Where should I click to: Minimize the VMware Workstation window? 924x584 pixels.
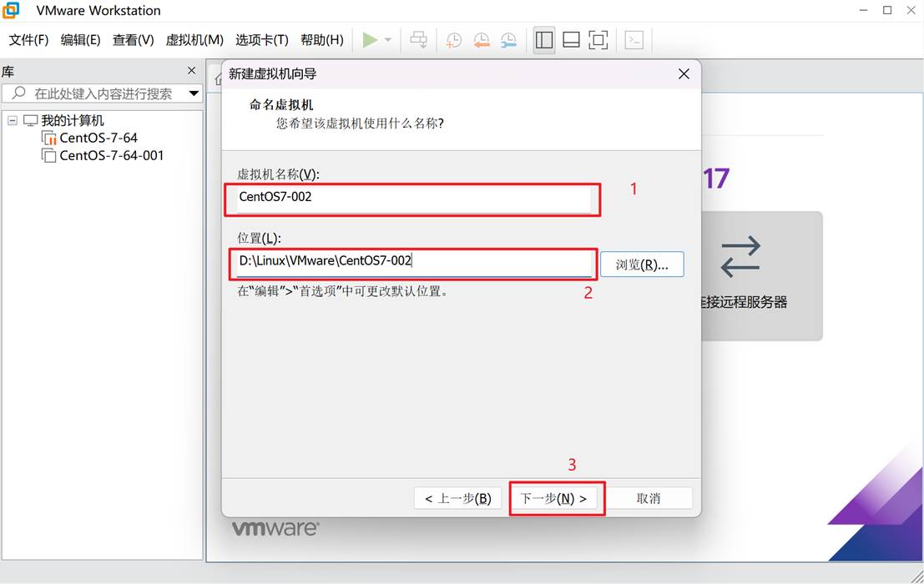(x=863, y=10)
